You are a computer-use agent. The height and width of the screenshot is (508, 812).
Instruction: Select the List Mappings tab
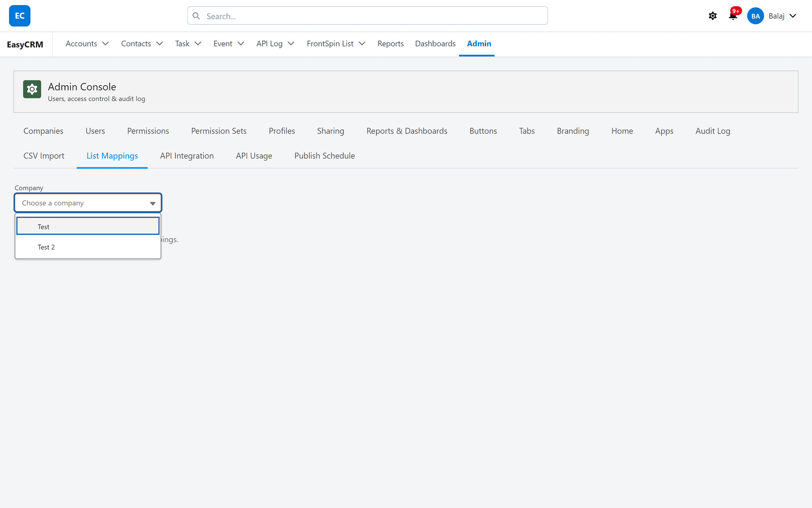click(x=112, y=156)
